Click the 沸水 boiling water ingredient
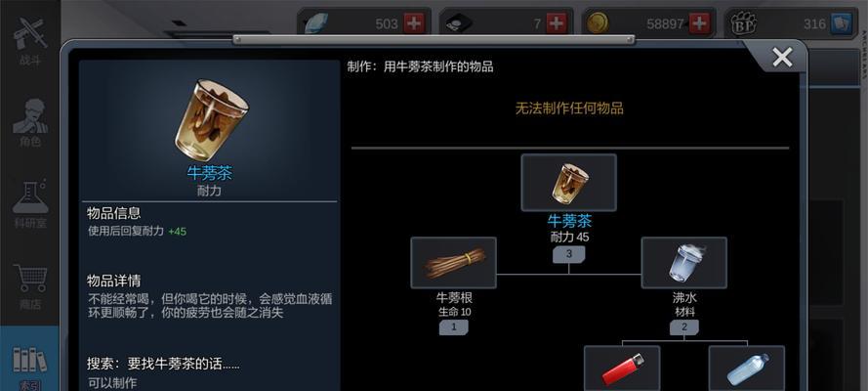This screenshot has height=391, width=868. pos(683,263)
